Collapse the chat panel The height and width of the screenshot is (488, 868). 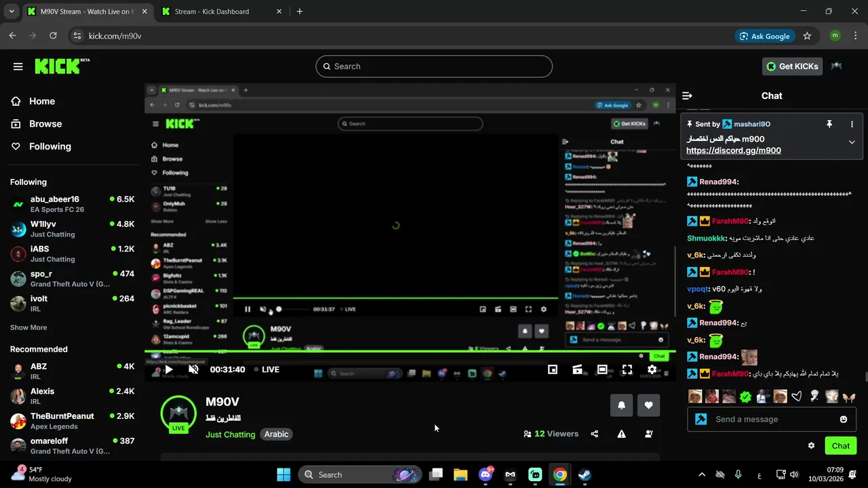(687, 96)
